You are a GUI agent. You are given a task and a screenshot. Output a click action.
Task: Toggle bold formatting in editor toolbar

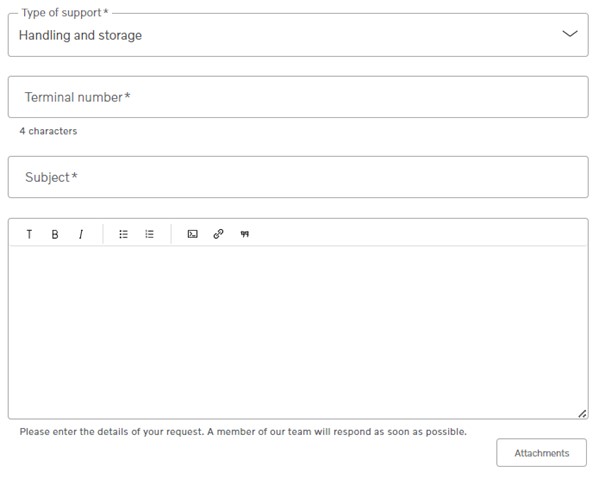[x=55, y=234]
